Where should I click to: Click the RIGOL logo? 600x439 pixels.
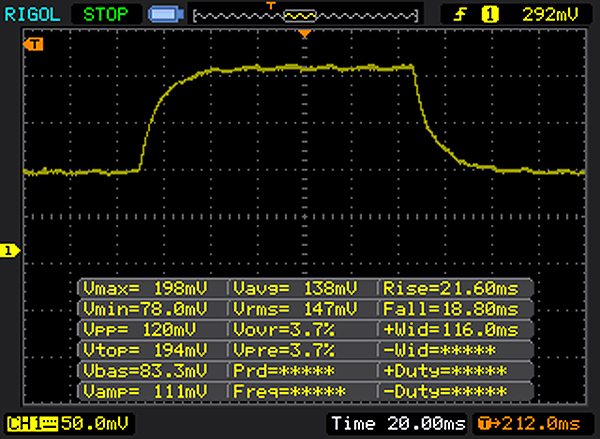point(33,15)
